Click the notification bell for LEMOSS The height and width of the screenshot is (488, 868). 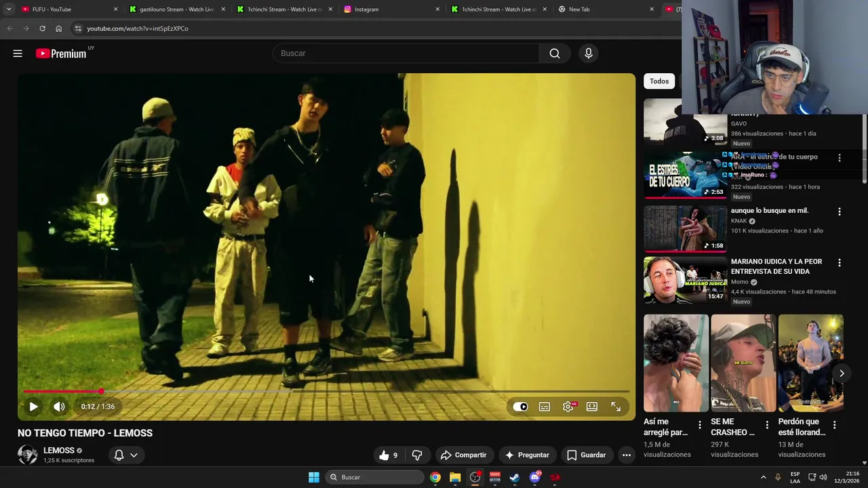119,455
